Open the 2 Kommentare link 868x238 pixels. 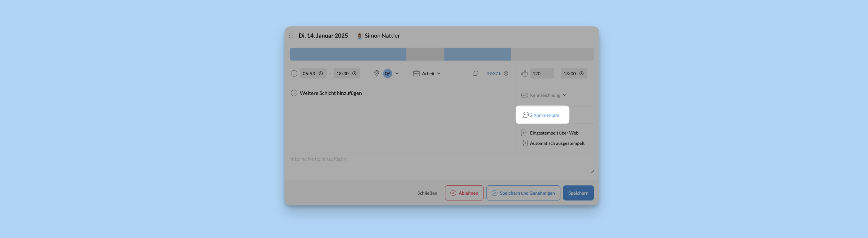(x=544, y=115)
